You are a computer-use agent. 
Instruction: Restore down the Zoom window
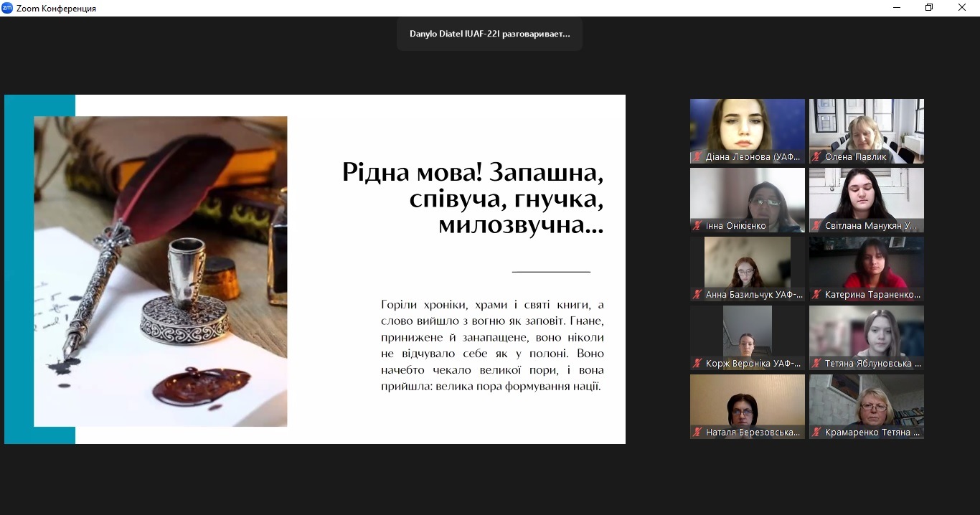point(929,8)
